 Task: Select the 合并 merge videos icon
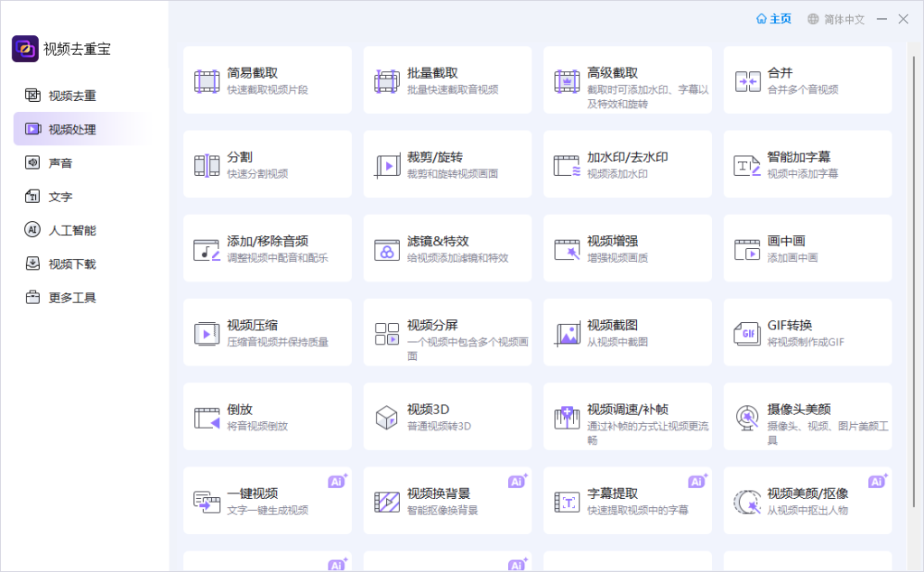[x=748, y=78]
